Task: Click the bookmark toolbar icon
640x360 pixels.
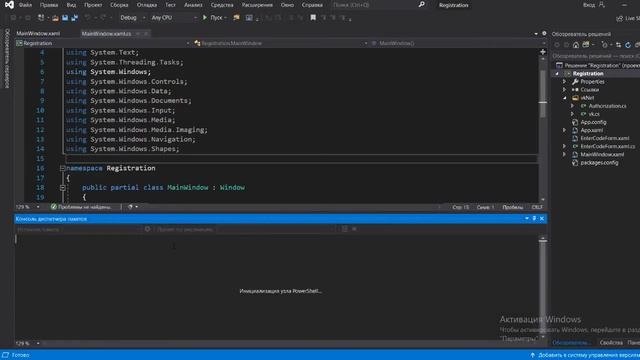Action: 313,18
